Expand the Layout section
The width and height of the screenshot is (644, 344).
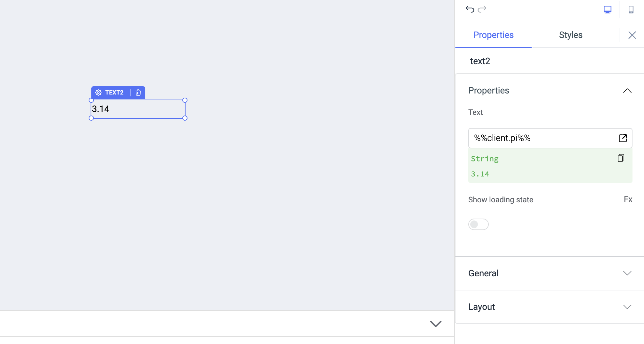click(627, 307)
